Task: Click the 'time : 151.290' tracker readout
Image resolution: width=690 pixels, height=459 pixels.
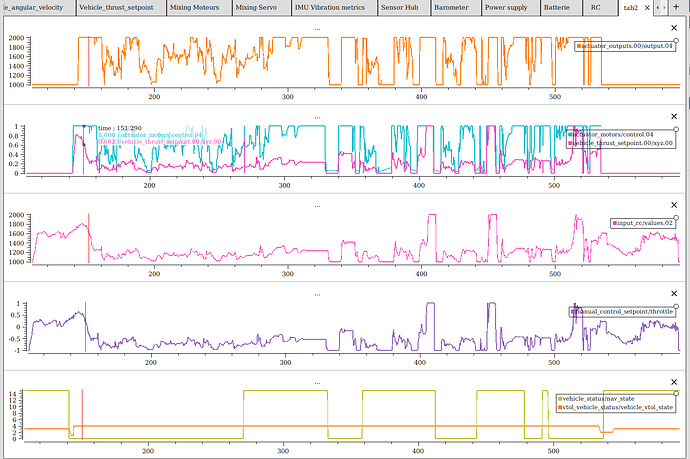Action: pos(120,128)
